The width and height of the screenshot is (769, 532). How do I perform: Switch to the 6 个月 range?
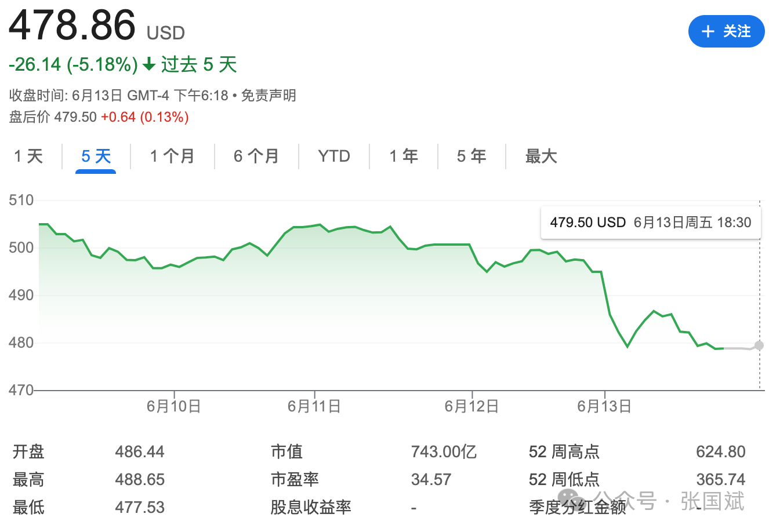256,156
